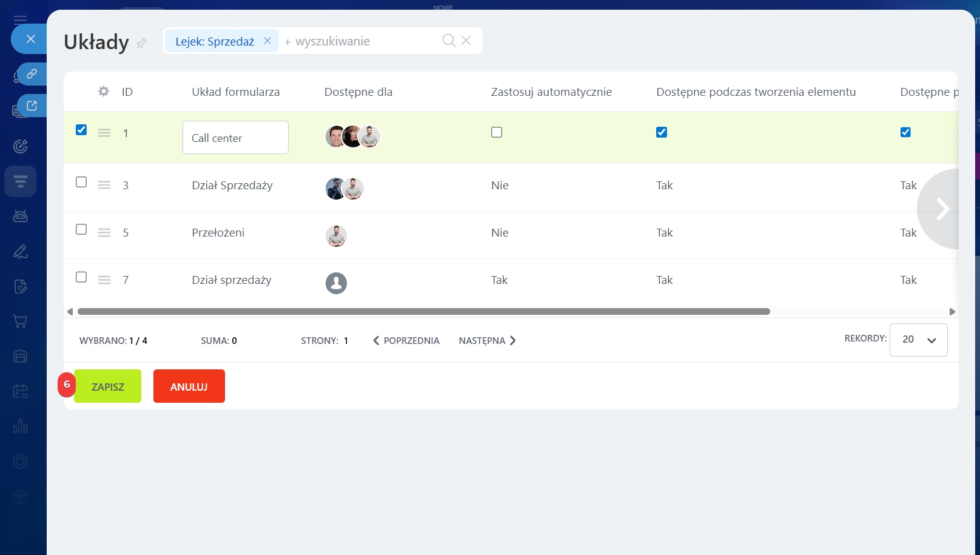
Task: Clear search with the X icon
Action: pos(466,41)
